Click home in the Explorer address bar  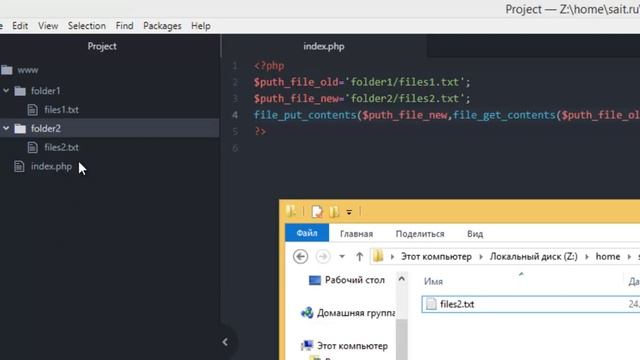[x=608, y=256]
